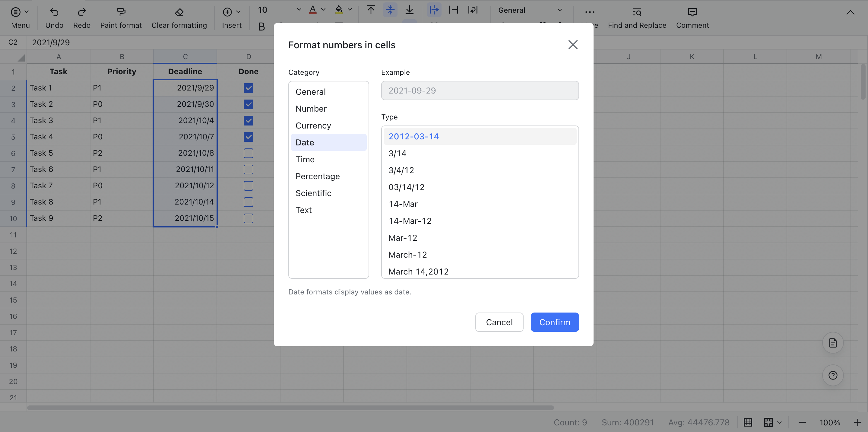This screenshot has height=432, width=868.
Task: Select the wrap text icon
Action: click(x=473, y=10)
